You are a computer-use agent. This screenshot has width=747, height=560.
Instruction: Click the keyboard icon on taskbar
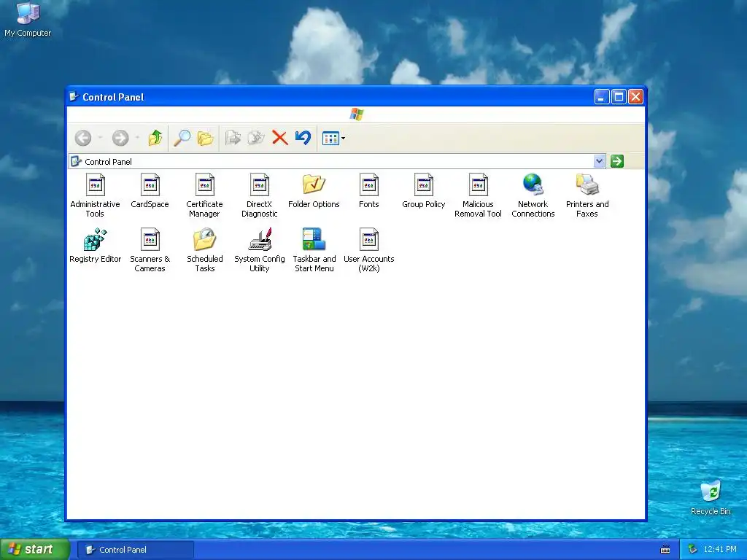point(665,550)
